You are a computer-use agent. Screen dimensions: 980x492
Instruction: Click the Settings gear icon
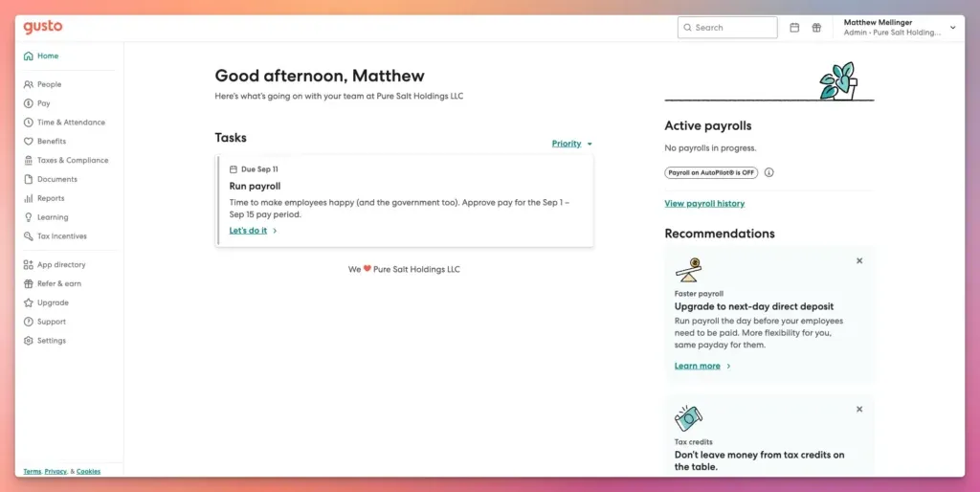[x=29, y=341]
